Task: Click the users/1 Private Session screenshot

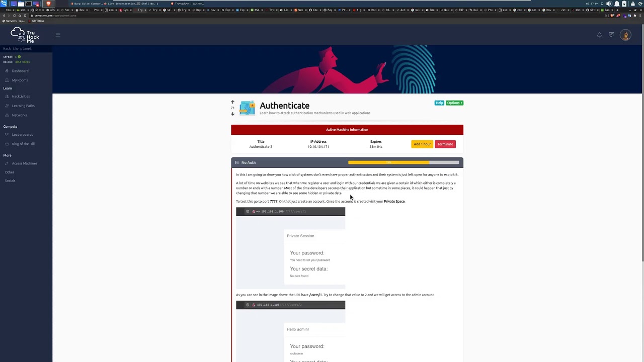Action: pos(291,247)
